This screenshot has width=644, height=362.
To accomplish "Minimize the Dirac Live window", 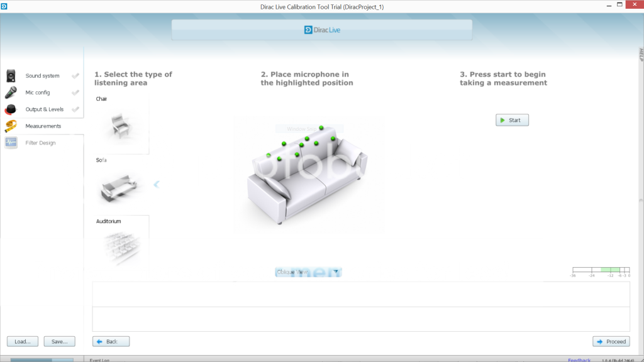I will pos(609,5).
